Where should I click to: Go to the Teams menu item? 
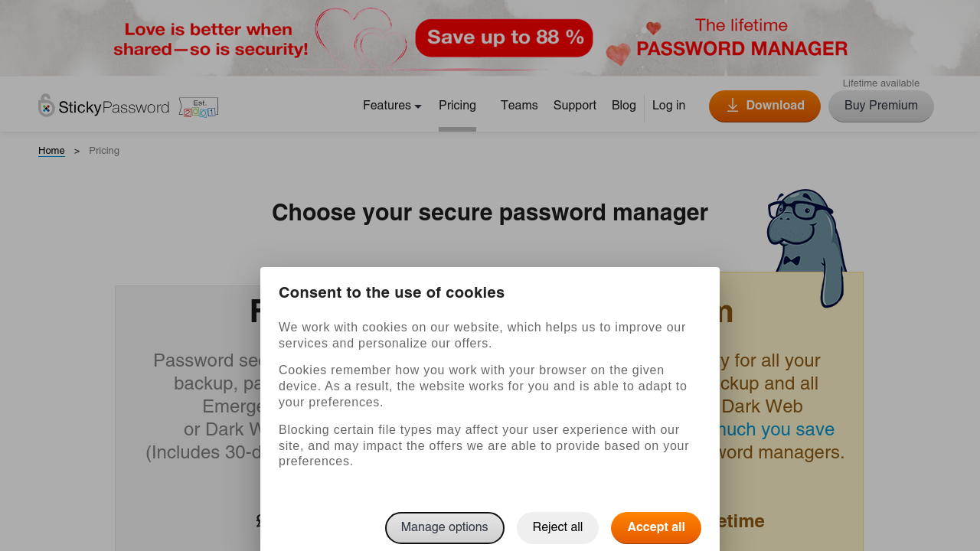coord(519,106)
